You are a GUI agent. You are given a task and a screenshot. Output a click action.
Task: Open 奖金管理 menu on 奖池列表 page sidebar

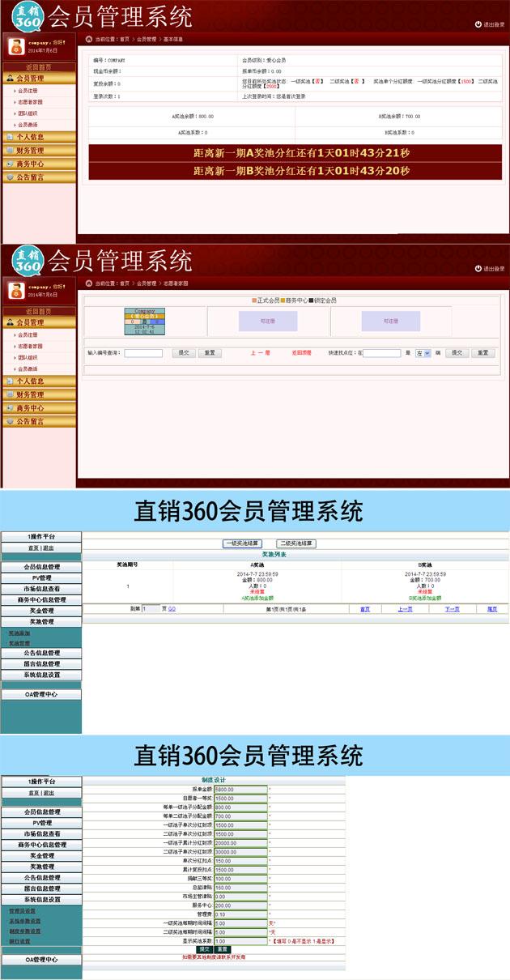click(41, 611)
